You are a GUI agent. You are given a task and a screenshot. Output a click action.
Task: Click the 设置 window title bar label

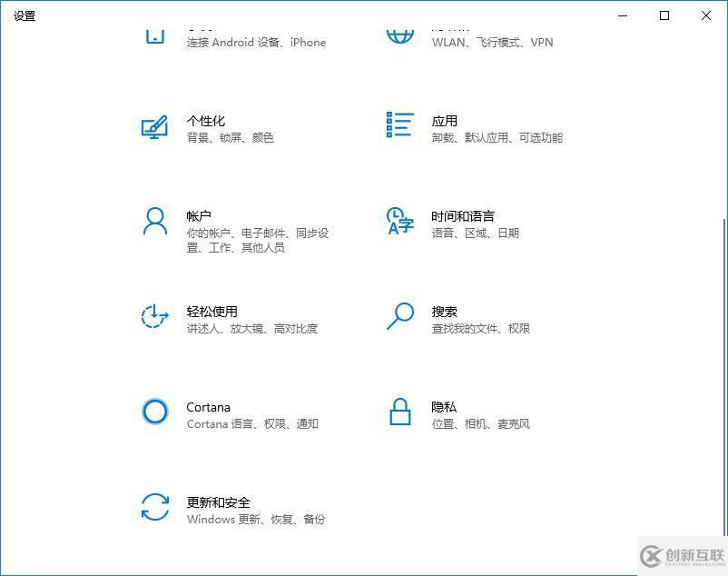[x=24, y=15]
